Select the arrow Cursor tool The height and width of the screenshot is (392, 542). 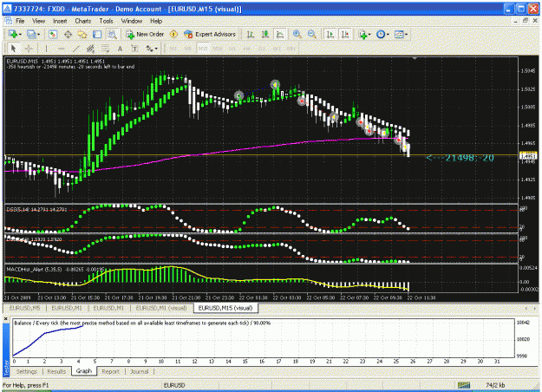(14, 49)
